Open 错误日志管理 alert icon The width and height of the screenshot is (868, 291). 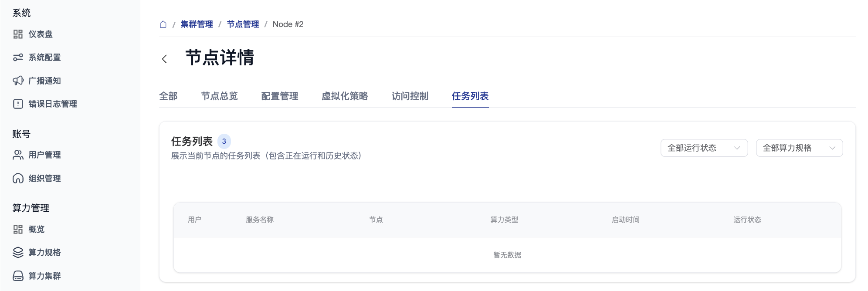pyautogui.click(x=18, y=104)
